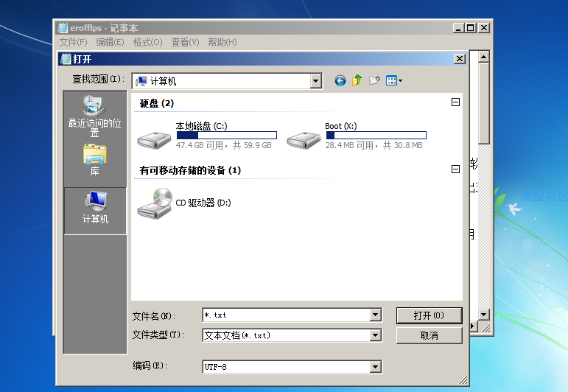Open the view menu icon
Image resolution: width=568 pixels, height=392 pixels.
pos(394,81)
